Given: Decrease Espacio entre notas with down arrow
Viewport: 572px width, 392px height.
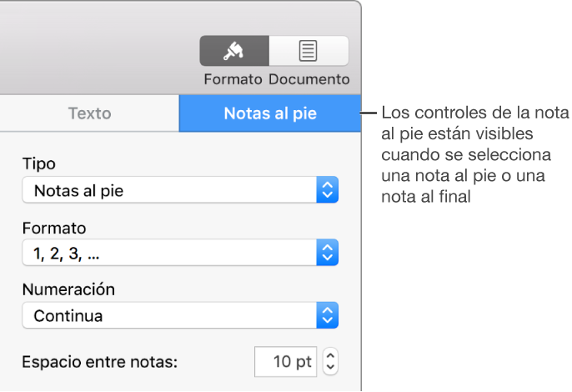Looking at the screenshot, I should pyautogui.click(x=330, y=368).
